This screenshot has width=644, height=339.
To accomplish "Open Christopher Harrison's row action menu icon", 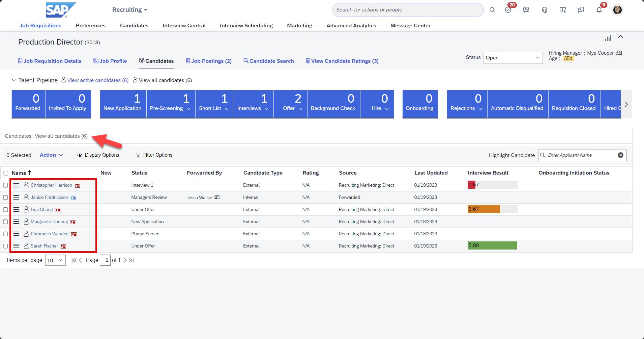I will [16, 185].
